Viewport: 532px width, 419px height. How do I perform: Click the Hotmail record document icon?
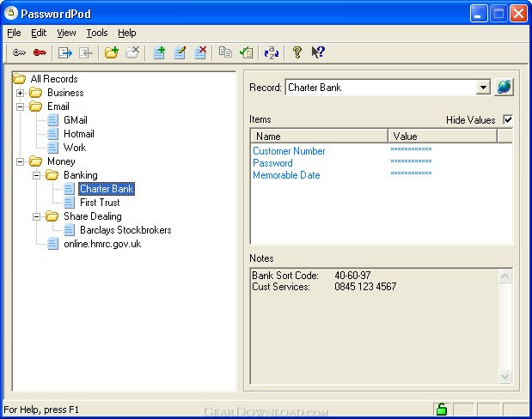(x=52, y=134)
